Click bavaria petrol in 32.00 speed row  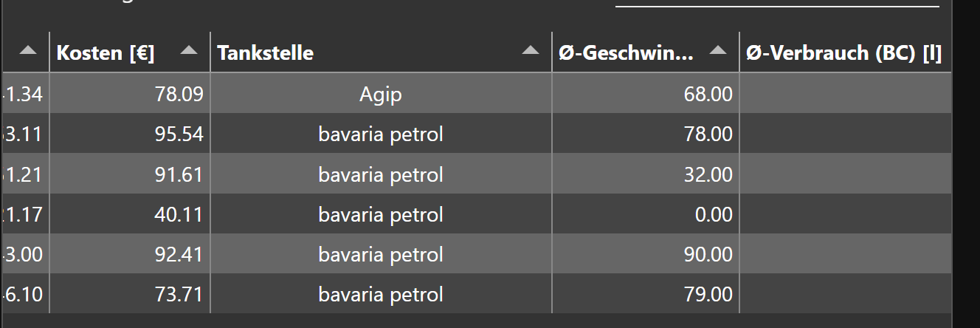point(381,174)
